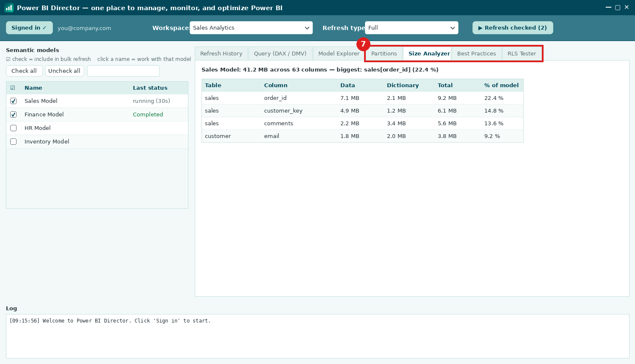The height and width of the screenshot is (364, 635).
Task: Select the Finance Model name
Action: pyautogui.click(x=44, y=115)
